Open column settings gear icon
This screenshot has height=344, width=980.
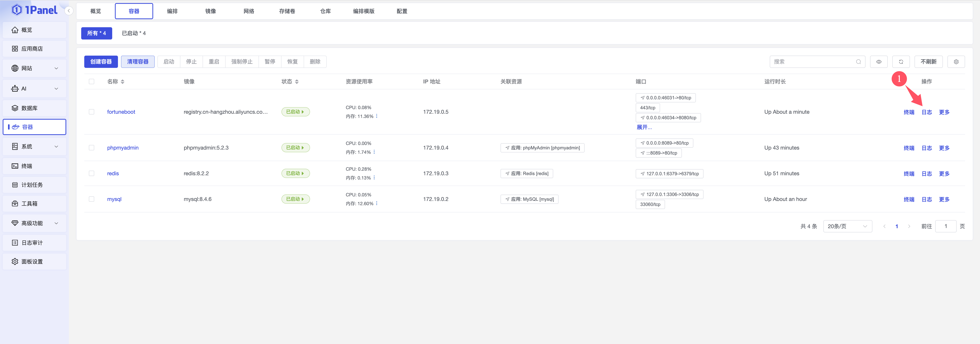coord(956,62)
